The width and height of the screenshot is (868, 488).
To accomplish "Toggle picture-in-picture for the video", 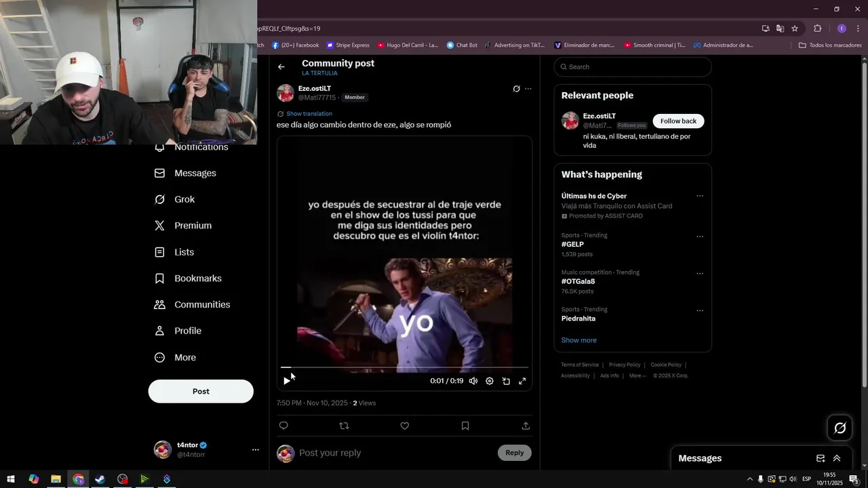I will pyautogui.click(x=506, y=381).
